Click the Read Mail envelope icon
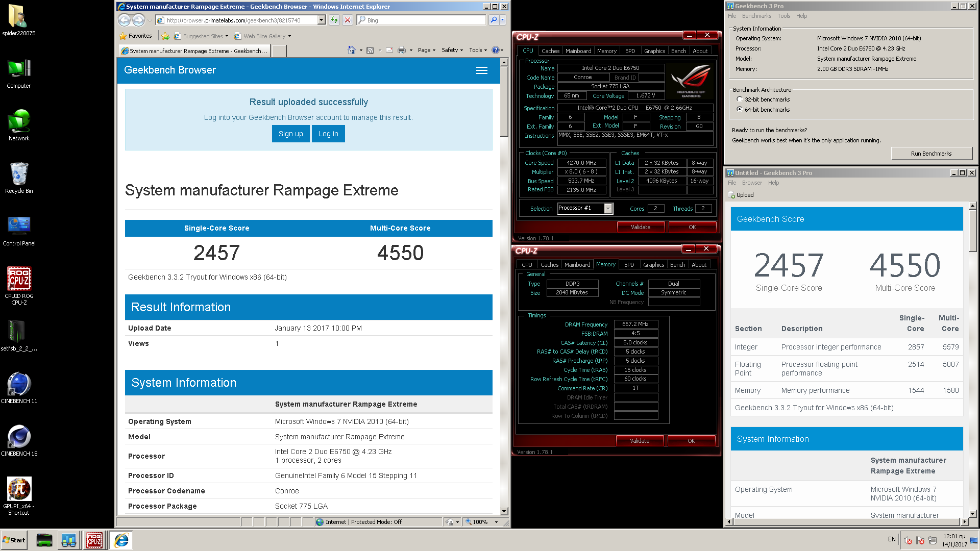 tap(389, 50)
